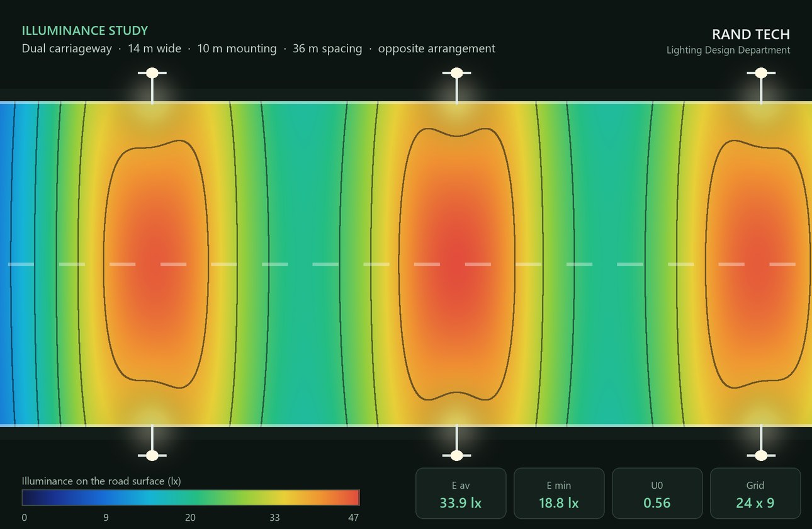Click the top-right luminaire pole symbol

point(761,84)
